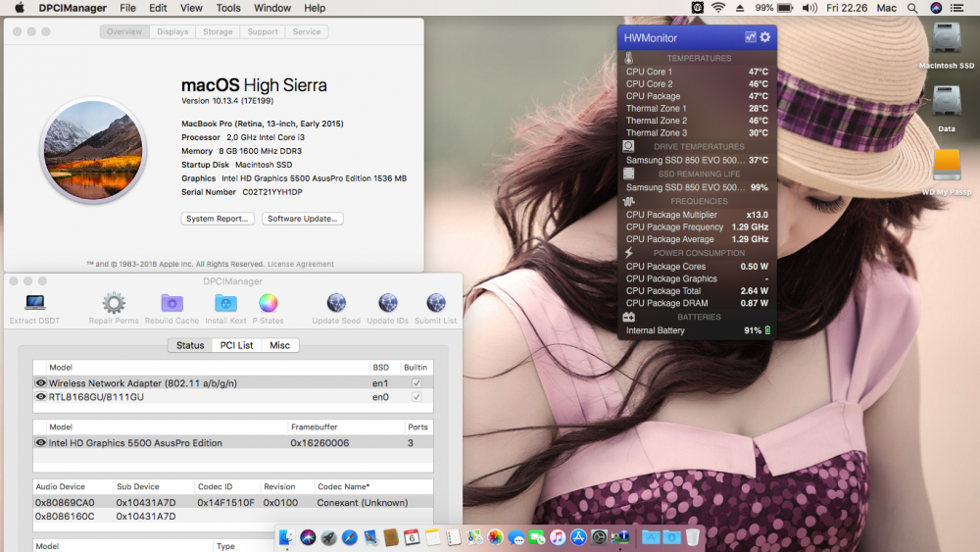This screenshot has width=980, height=552.
Task: Open Displays tab in About This Mac
Action: click(172, 32)
